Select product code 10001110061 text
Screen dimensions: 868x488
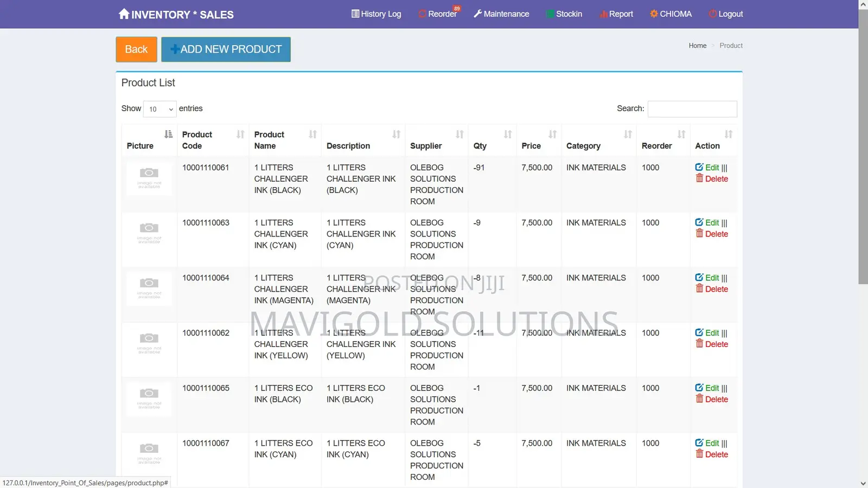[206, 168]
